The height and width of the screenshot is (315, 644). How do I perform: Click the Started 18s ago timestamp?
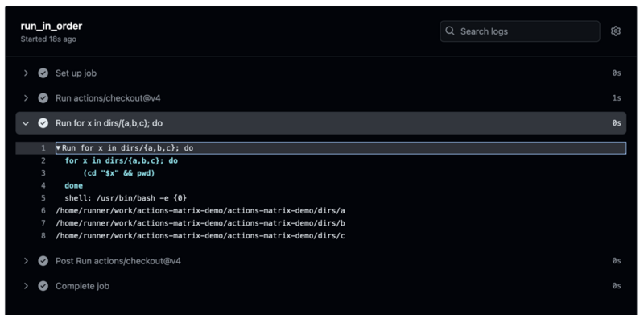(x=48, y=39)
